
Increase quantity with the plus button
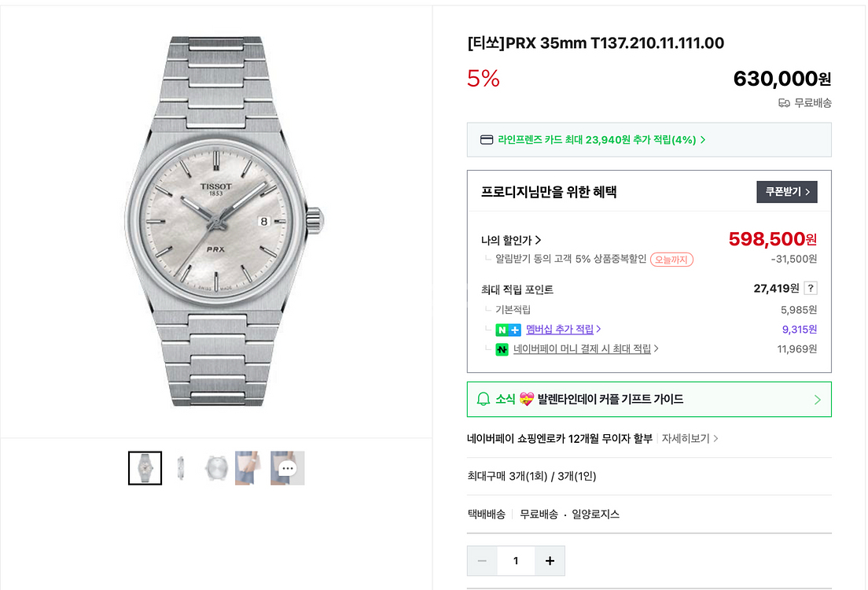click(550, 561)
